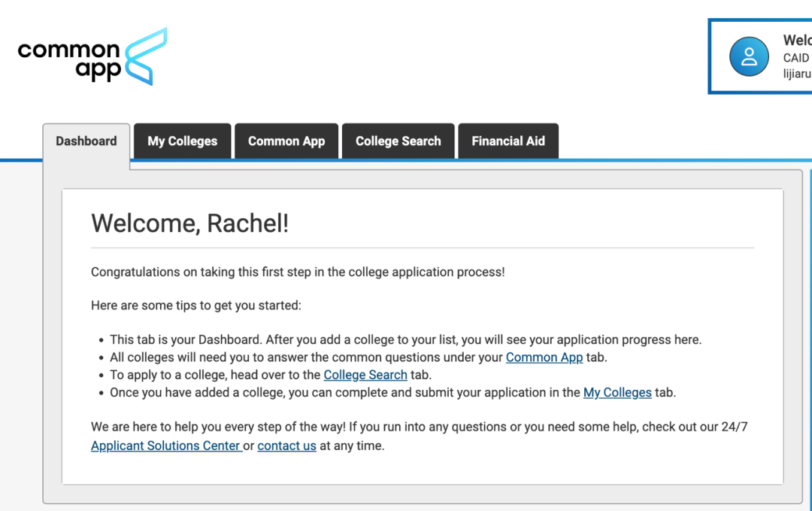Open the Financial Aid tab

tap(508, 141)
